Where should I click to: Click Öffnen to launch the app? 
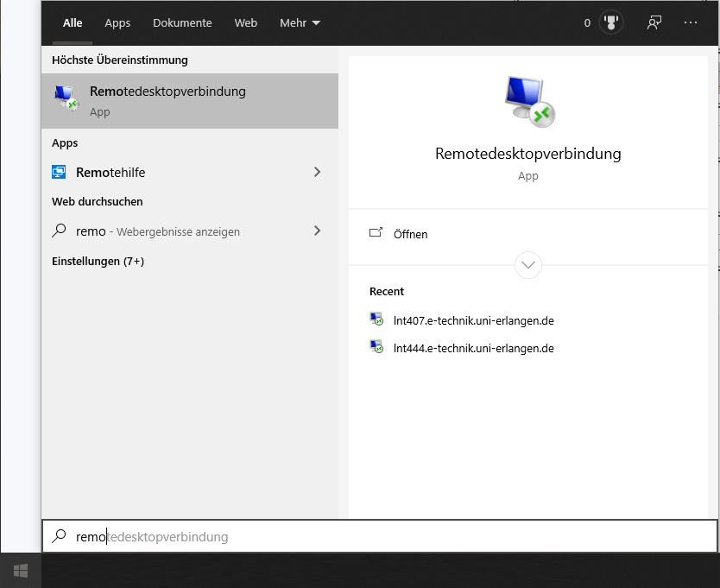point(411,234)
